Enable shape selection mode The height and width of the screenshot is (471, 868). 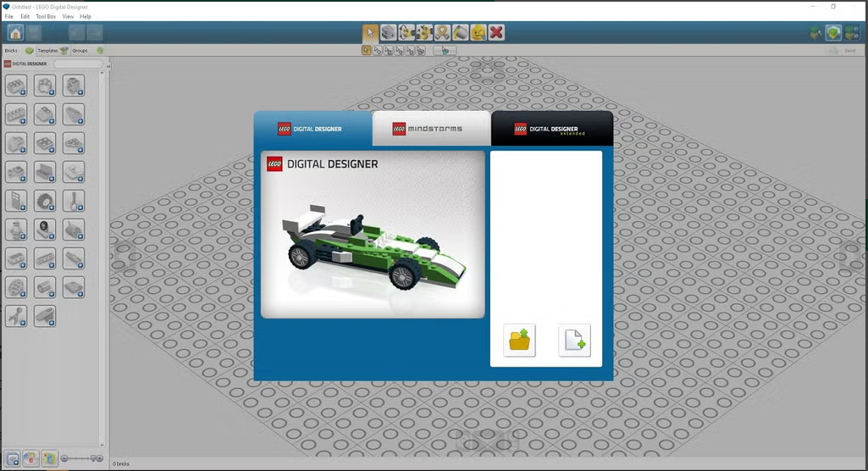(x=410, y=50)
